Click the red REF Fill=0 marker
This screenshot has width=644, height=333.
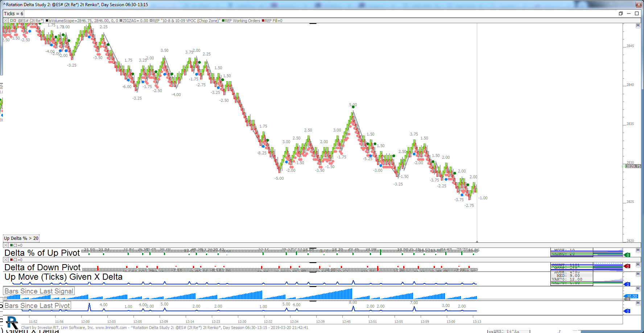click(x=263, y=21)
